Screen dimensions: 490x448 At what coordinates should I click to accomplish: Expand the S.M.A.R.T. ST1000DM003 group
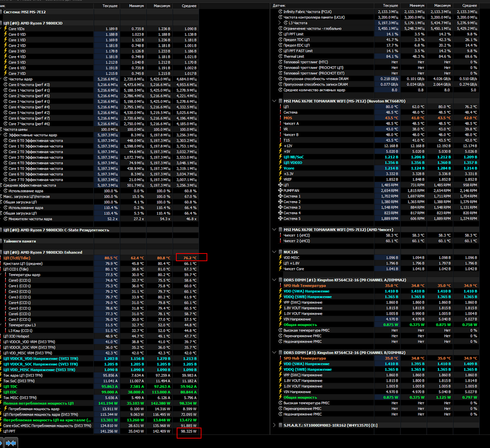point(274,425)
